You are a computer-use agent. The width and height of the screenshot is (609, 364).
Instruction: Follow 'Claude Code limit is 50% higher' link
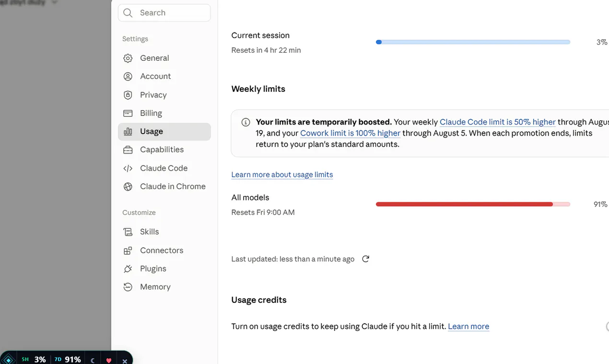tap(497, 122)
